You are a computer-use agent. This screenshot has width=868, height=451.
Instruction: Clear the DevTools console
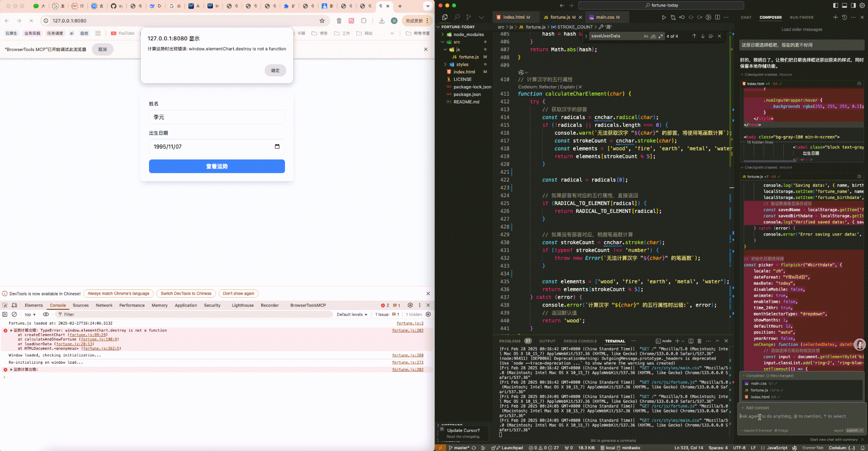(14, 314)
